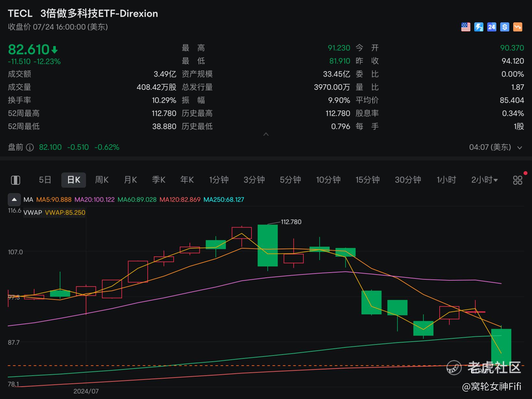Select the 5分钟 chart tab
Image resolution: width=532 pixels, height=399 pixels.
(x=291, y=180)
